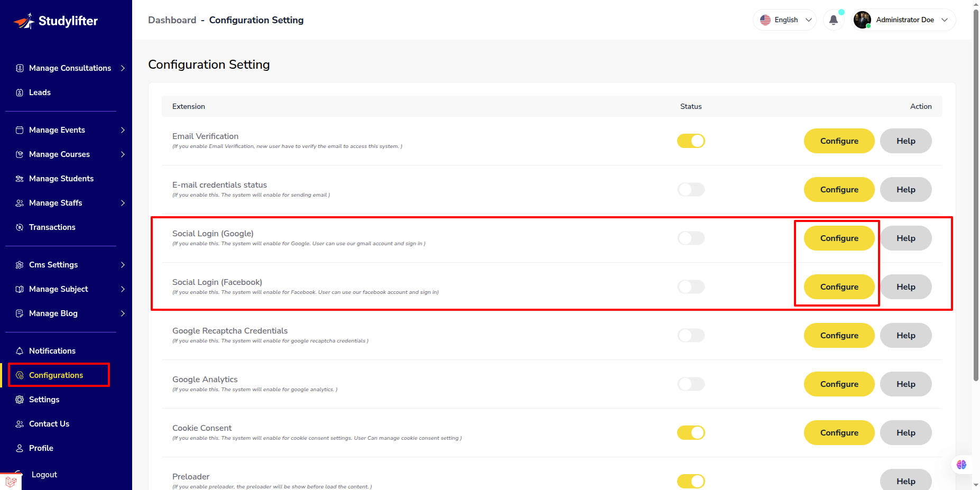Click the Contact Us icon

tap(20, 424)
